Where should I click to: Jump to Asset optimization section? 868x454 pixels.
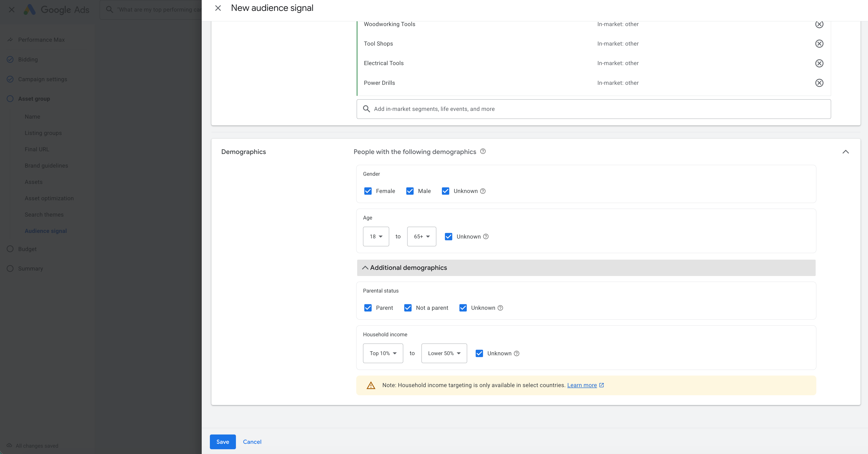(49, 198)
